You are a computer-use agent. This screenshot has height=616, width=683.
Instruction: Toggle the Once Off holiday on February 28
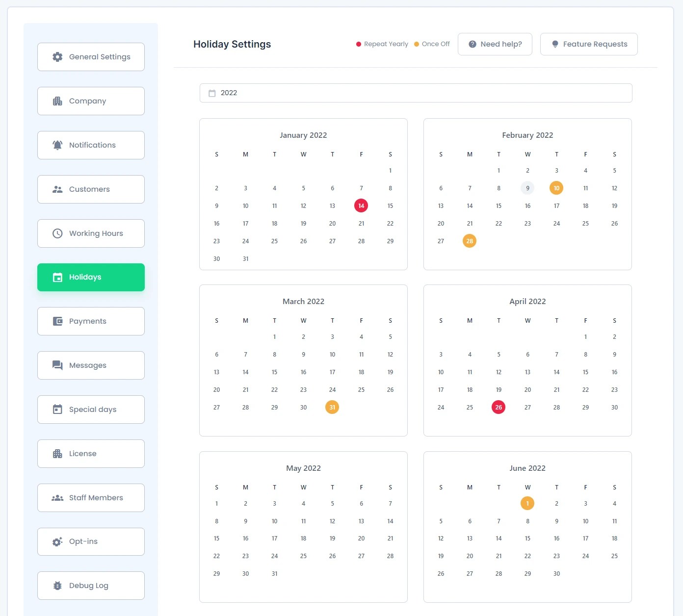(470, 241)
